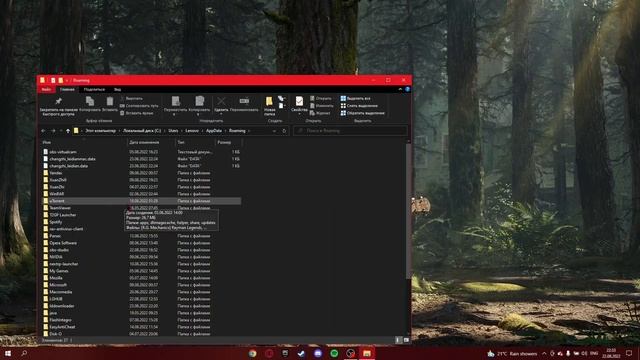The width and height of the screenshot is (640, 360).
Task: Open the Файл (File) ribbon tab
Action: [x=46, y=89]
